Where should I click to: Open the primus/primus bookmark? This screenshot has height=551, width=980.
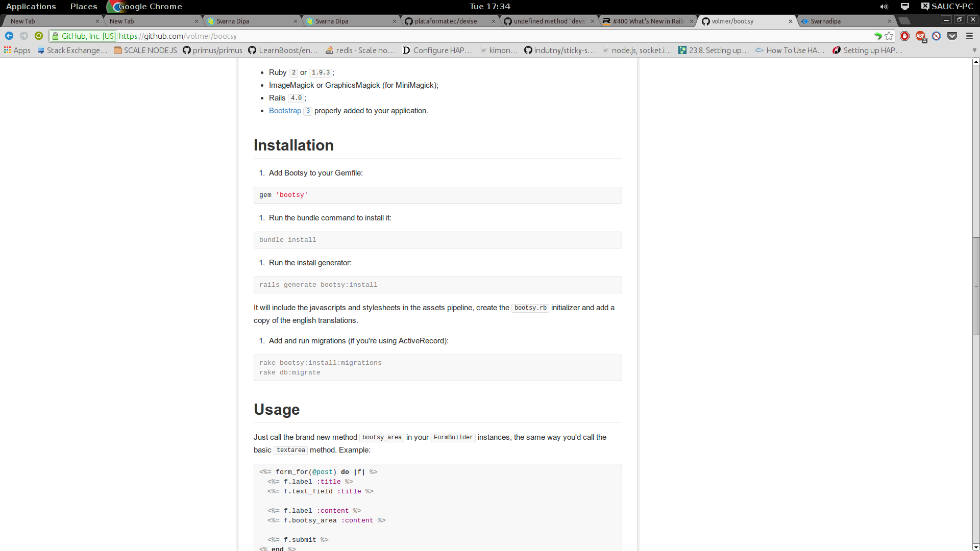212,50
